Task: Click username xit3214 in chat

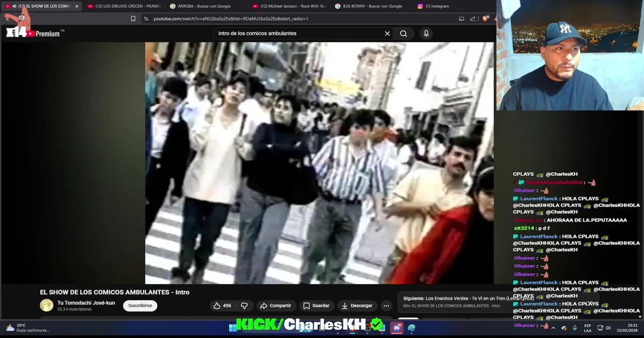Action: (x=523, y=228)
